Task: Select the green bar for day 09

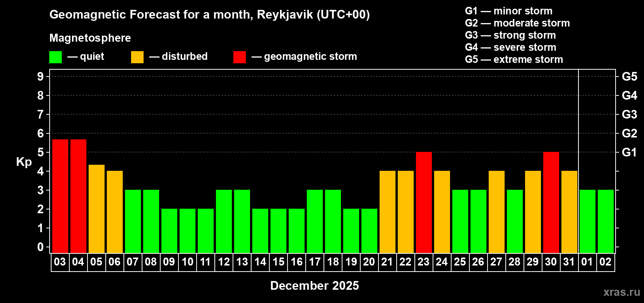Action: (x=169, y=231)
